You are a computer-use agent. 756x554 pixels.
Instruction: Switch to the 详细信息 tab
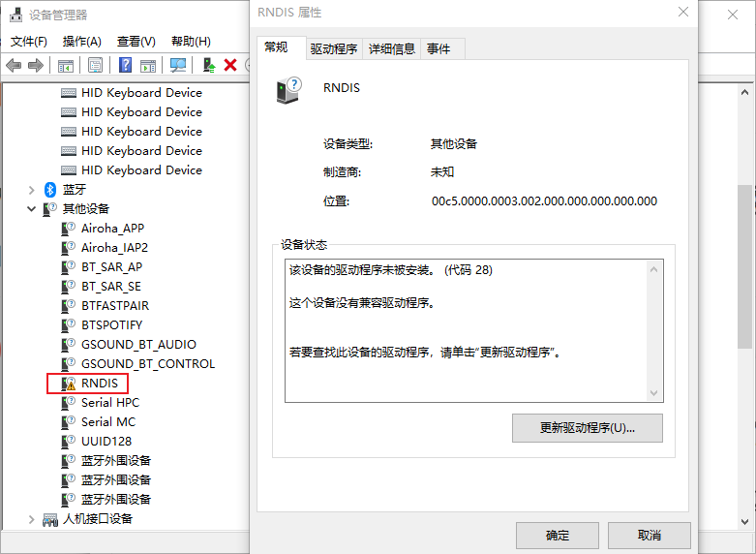(x=391, y=48)
